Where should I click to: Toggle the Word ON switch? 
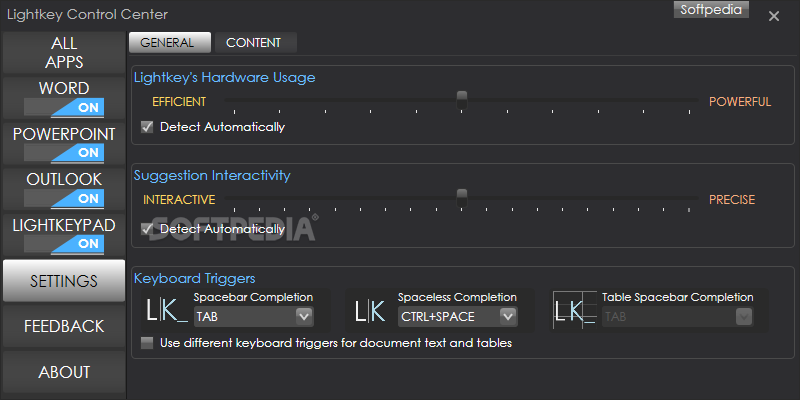(x=64, y=108)
